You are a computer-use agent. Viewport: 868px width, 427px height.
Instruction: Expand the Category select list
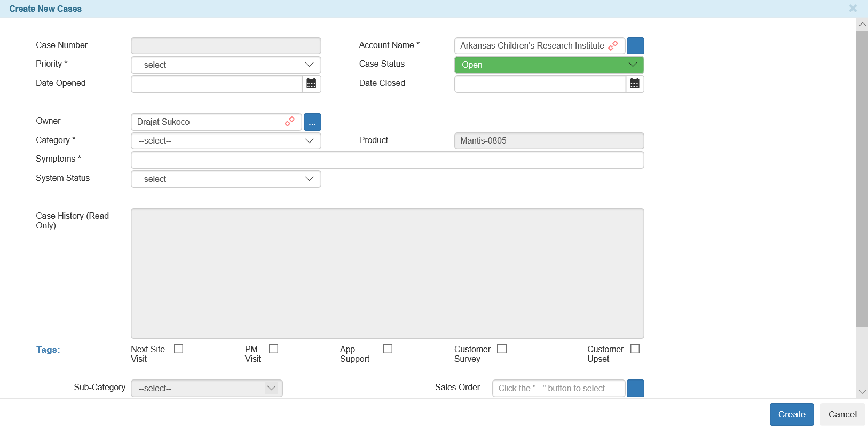pos(226,141)
